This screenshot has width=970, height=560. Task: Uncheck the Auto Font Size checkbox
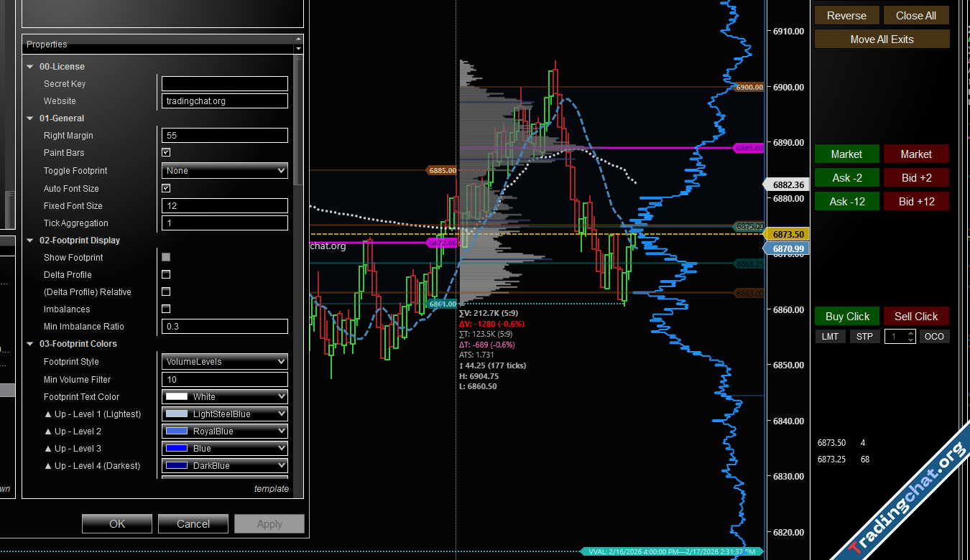coord(166,188)
